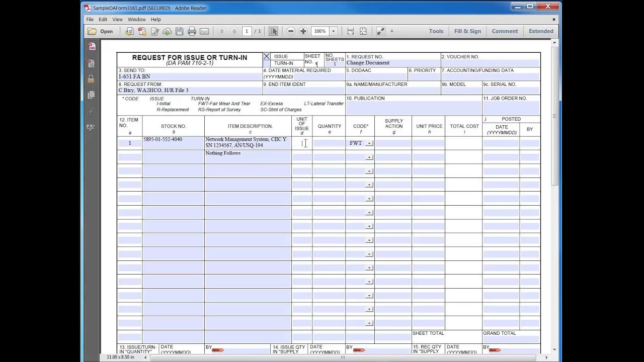
Task: Open the Signatures sidebar panel
Action: [x=91, y=128]
